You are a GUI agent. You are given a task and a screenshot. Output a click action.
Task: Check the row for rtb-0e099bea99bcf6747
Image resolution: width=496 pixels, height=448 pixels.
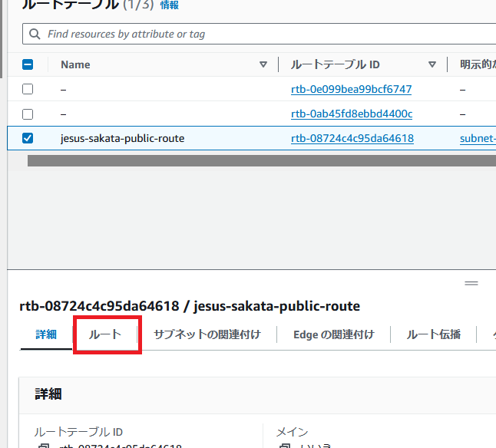coord(28,89)
